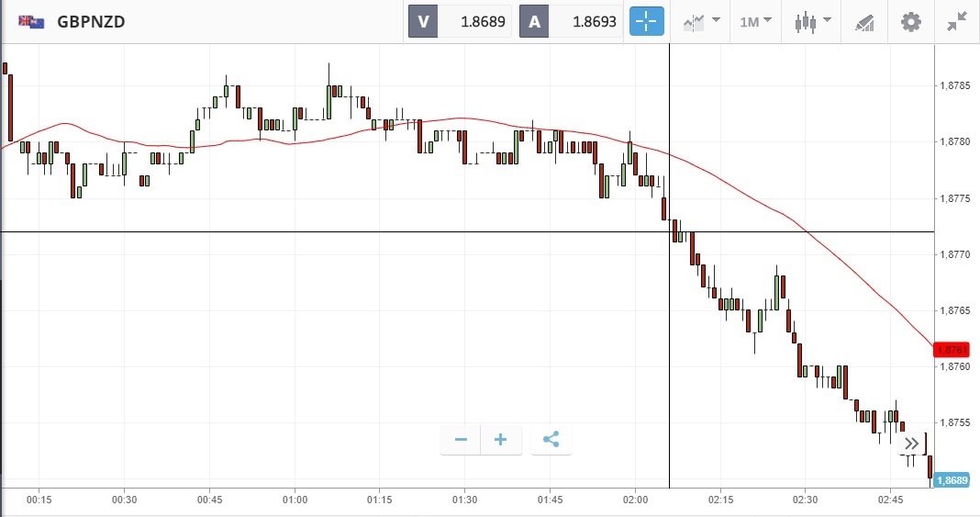
Task: Collapse the chart with the shrink arrows
Action: point(957,21)
